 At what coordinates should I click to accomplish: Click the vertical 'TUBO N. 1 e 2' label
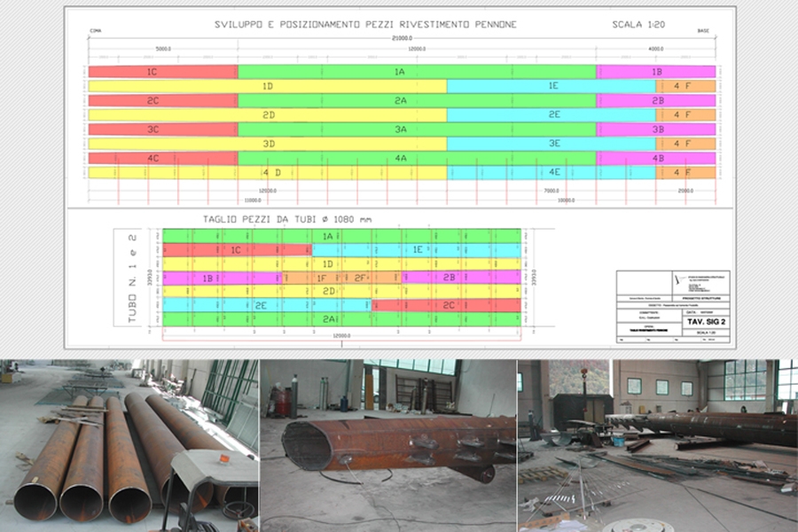[x=132, y=277]
